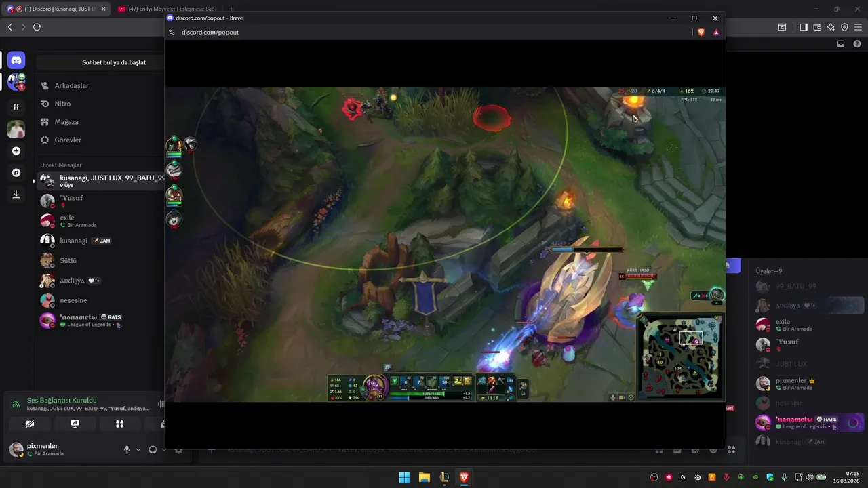This screenshot has height=488, width=868.
Task: Deafen with the headphones icon
Action: point(153,449)
